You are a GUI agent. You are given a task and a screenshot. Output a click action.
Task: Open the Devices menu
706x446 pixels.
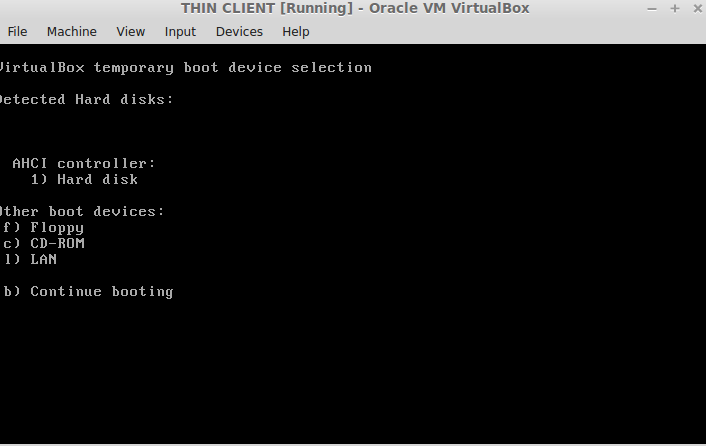tap(239, 32)
